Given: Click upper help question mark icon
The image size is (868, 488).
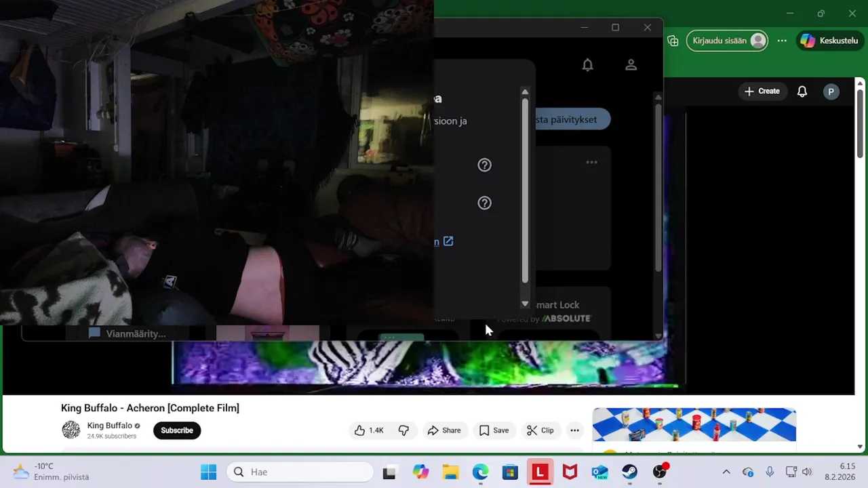Looking at the screenshot, I should click(484, 165).
